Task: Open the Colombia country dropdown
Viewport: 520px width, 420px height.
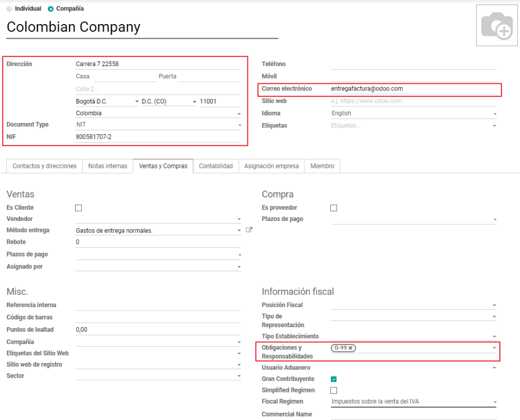Action: pos(158,114)
